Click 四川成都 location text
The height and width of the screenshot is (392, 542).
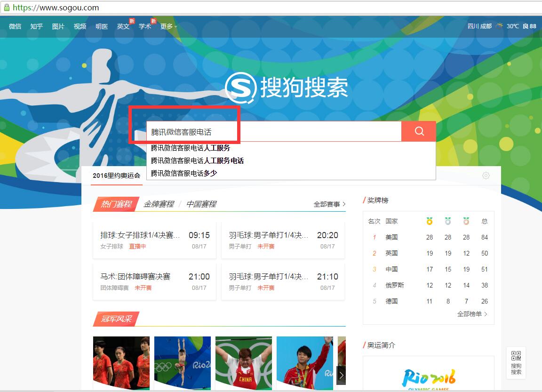pos(479,26)
